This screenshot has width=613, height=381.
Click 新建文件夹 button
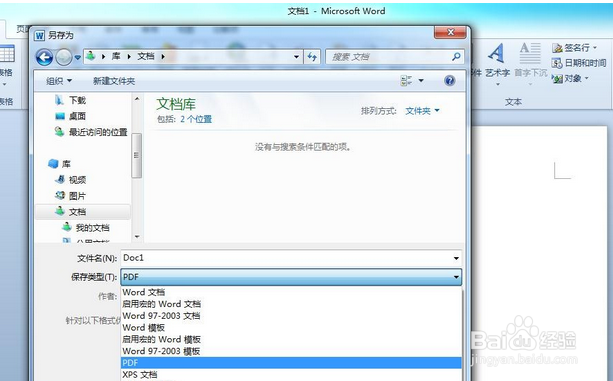[x=114, y=81]
